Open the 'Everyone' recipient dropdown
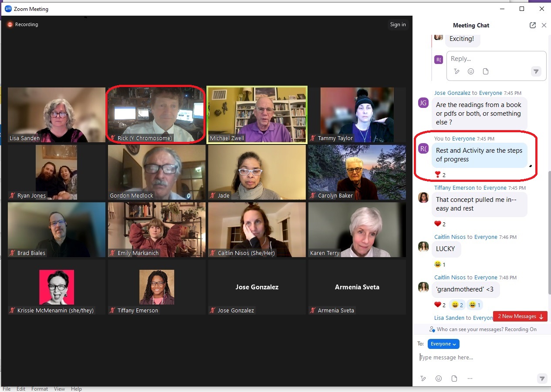This screenshot has height=392, width=551. 443,344
